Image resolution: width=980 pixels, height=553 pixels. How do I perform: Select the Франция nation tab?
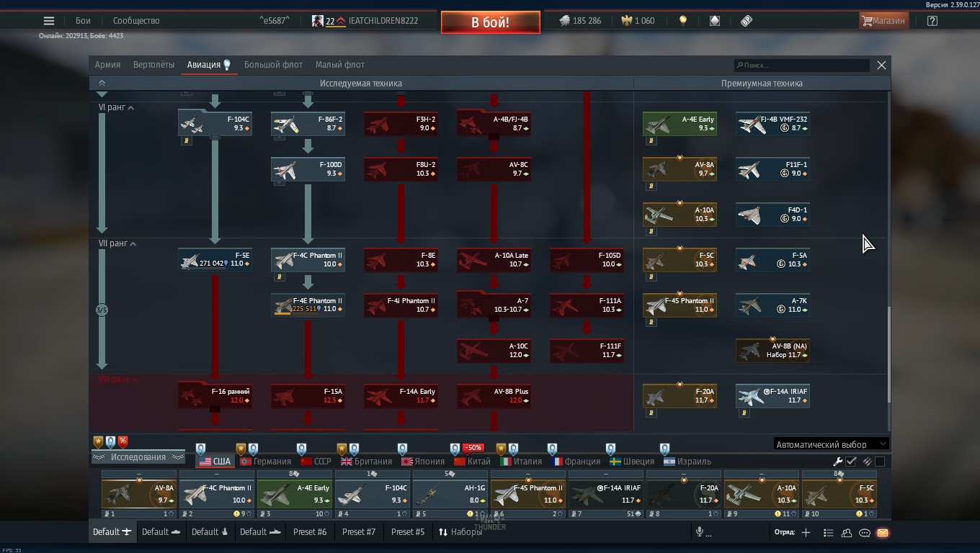pos(575,462)
